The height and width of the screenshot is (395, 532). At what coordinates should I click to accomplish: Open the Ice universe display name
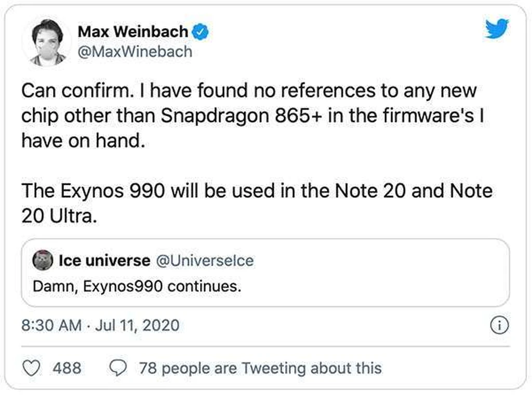[104, 261]
